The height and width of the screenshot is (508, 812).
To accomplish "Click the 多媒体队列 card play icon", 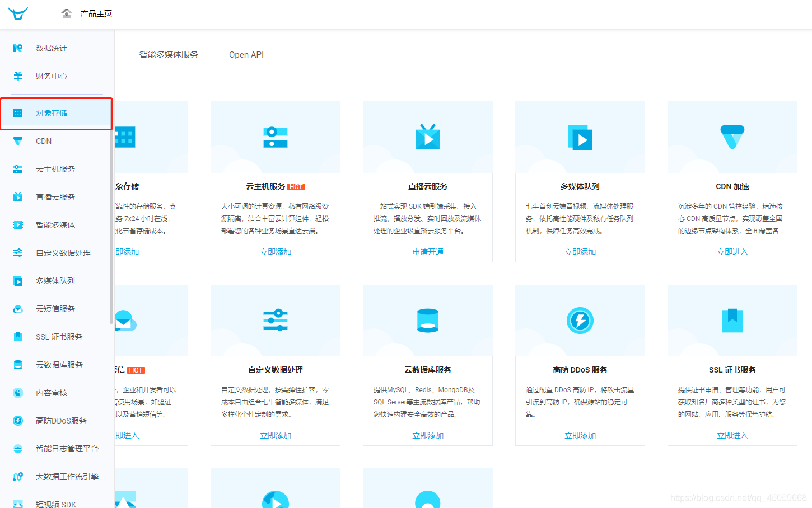I will (580, 138).
